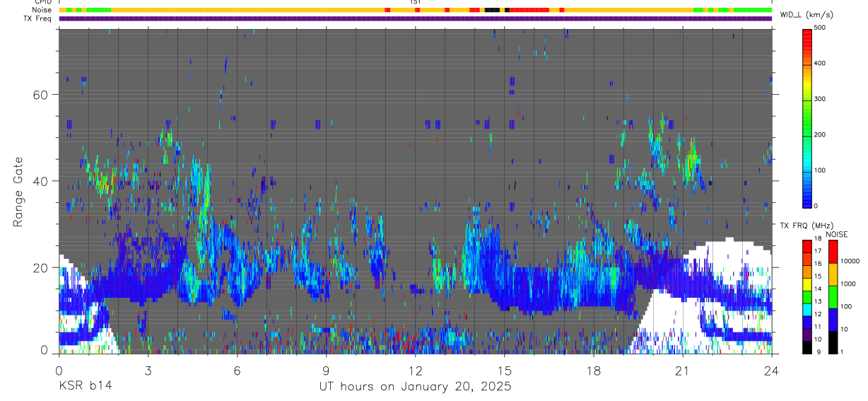Click the '12' tick on the UT hours axis
Image resolution: width=868 pixels, height=401 pixels.
415,370
